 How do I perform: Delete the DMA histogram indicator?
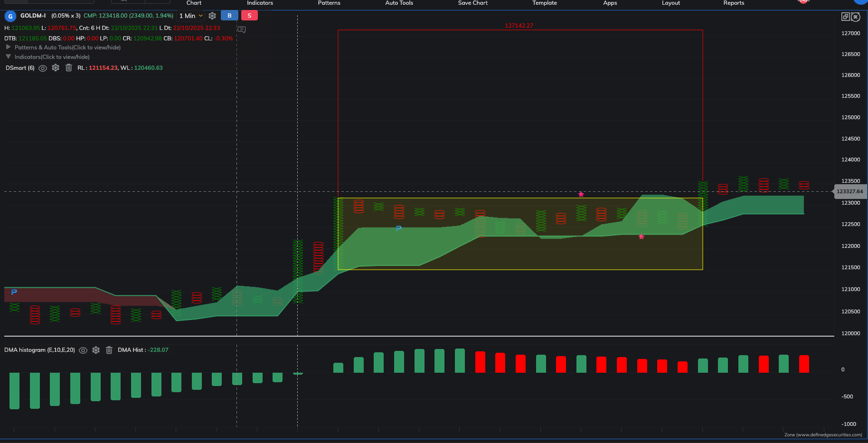(x=109, y=350)
